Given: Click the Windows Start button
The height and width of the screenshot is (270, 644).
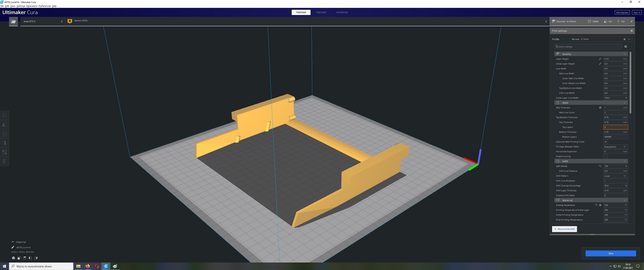Looking at the screenshot, I should [5, 266].
